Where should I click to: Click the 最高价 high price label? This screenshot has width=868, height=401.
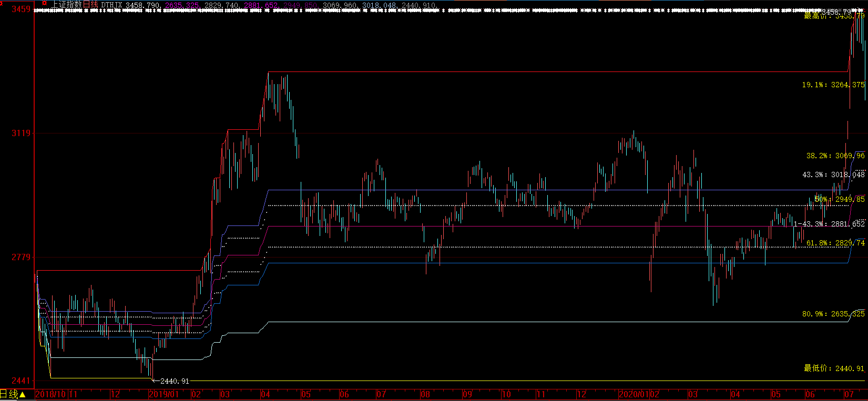[x=834, y=16]
